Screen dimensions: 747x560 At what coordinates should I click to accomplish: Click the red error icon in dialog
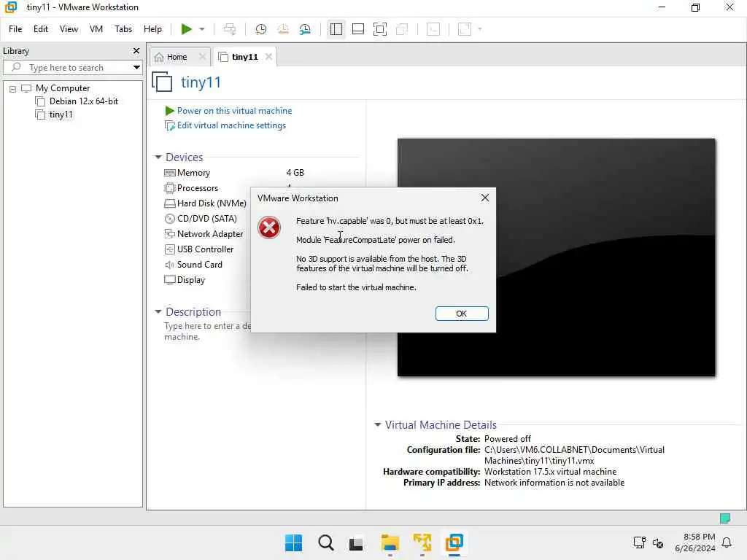(x=269, y=227)
